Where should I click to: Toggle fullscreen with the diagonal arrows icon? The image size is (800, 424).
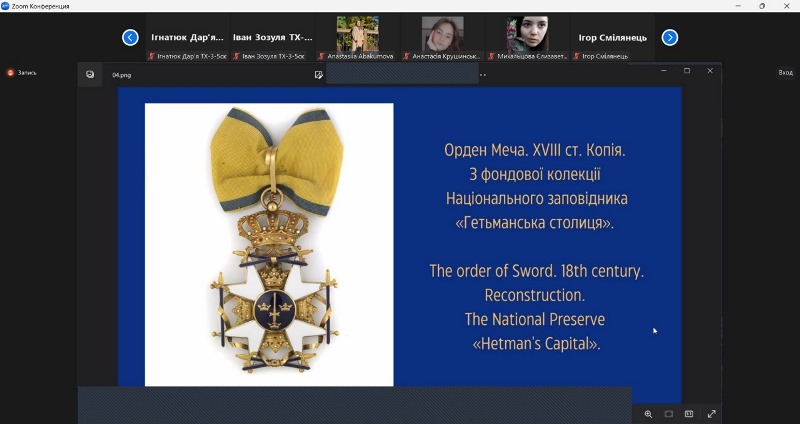point(711,414)
